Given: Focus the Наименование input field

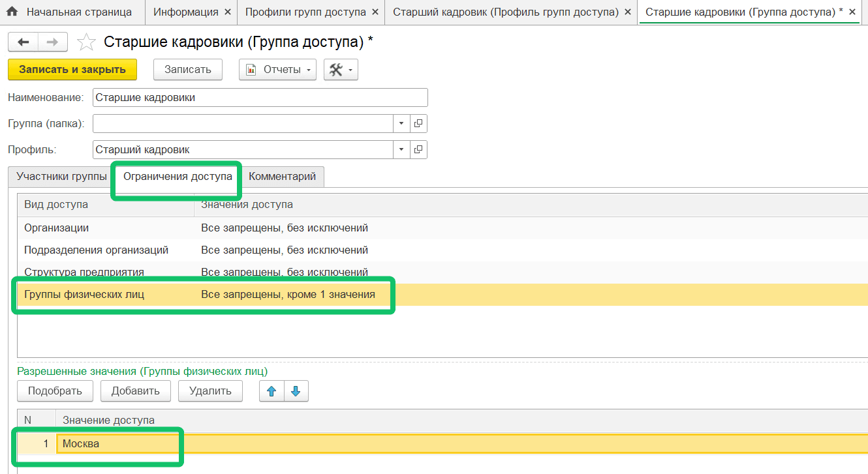Looking at the screenshot, I should [x=260, y=97].
